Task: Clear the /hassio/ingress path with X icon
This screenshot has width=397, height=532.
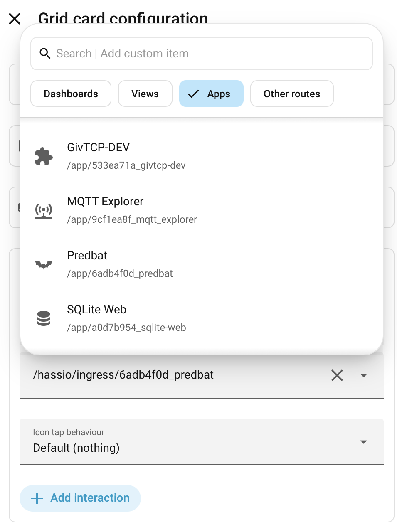Action: click(337, 375)
